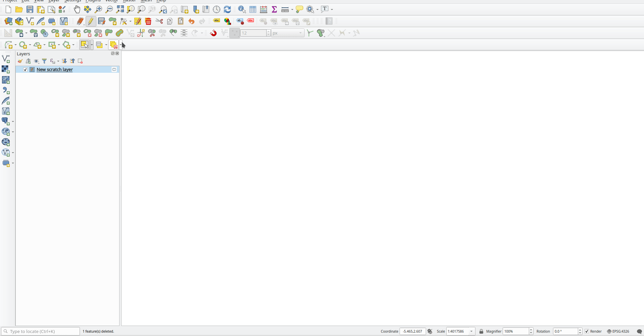The width and height of the screenshot is (644, 336).
Task: Click the filter legend funnel icon
Action: point(44,61)
